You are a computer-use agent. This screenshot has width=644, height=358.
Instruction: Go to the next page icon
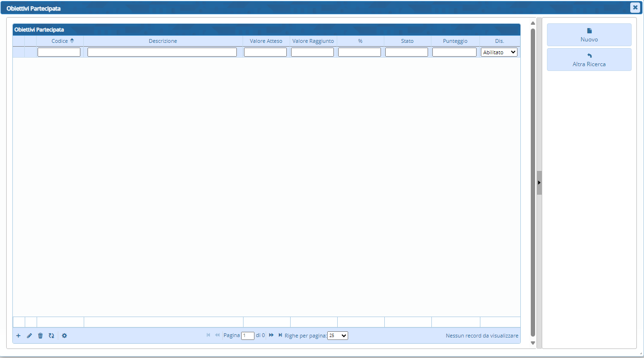pyautogui.click(x=271, y=335)
